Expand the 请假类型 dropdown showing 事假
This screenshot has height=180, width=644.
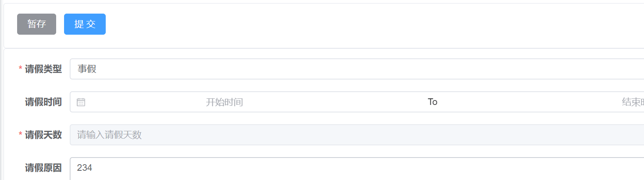357,69
